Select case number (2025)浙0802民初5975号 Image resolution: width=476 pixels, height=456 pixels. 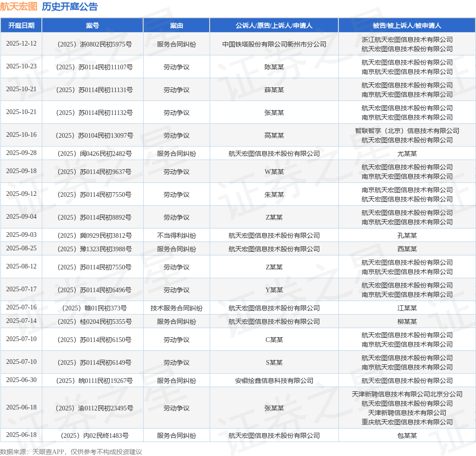point(94,44)
